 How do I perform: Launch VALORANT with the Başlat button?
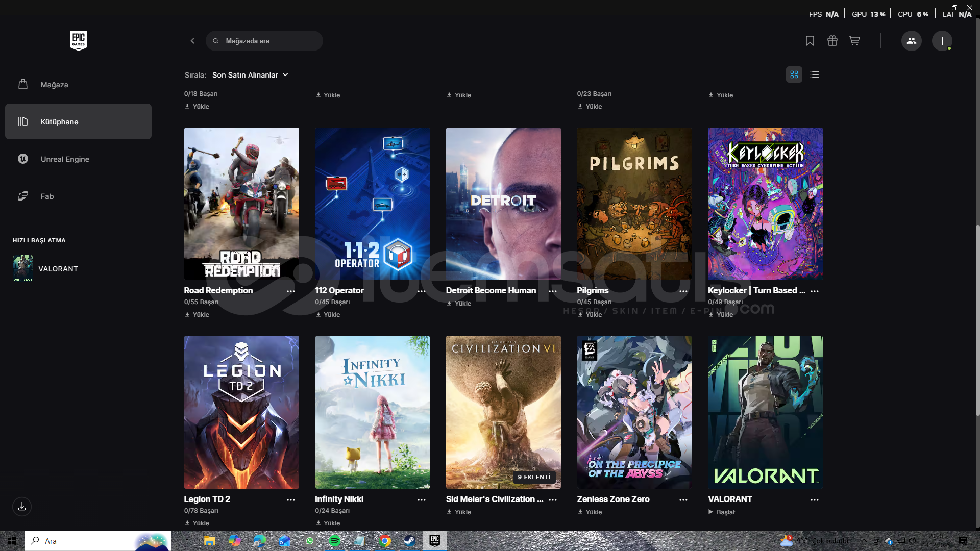click(x=722, y=512)
